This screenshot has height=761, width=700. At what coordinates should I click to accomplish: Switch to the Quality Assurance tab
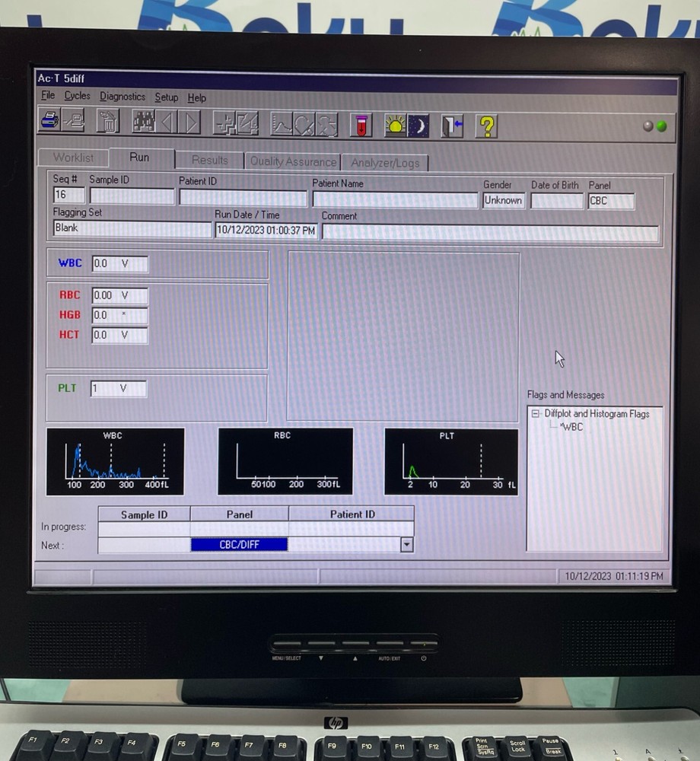point(292,161)
